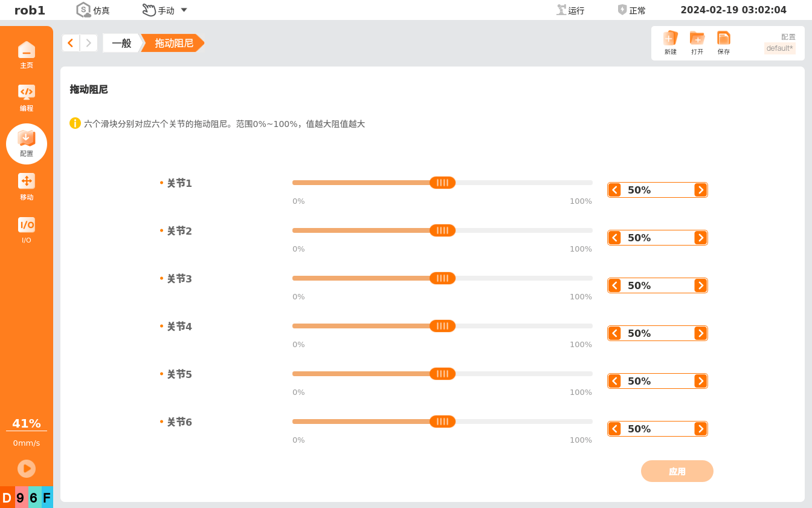Increase 关节2 damping with right arrow
Screen dimensions: 812x508
pos(700,238)
